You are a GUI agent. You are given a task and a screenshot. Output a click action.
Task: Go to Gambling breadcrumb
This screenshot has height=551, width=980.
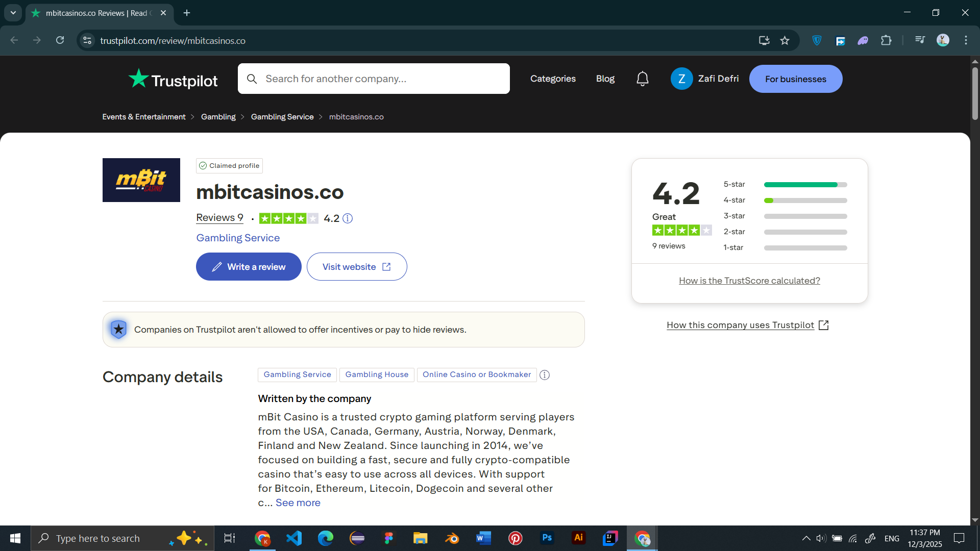pos(218,117)
